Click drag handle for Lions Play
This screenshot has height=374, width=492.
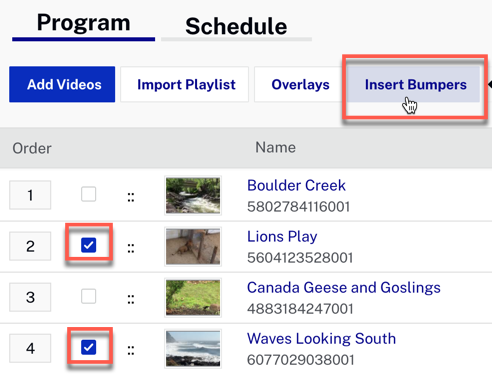click(131, 248)
